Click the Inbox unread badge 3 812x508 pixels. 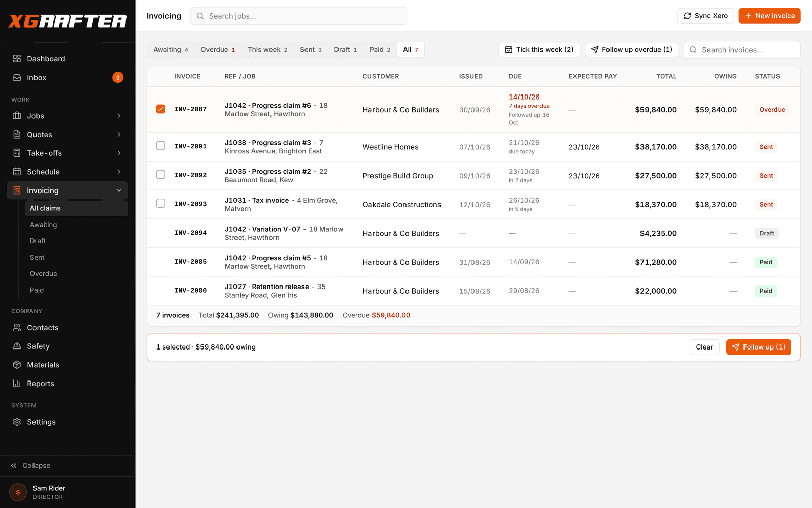pos(118,78)
